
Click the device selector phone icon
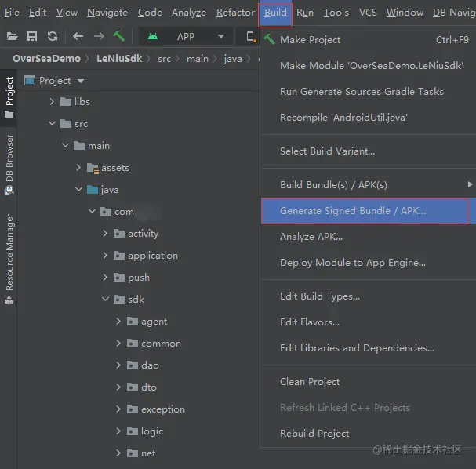tap(251, 36)
